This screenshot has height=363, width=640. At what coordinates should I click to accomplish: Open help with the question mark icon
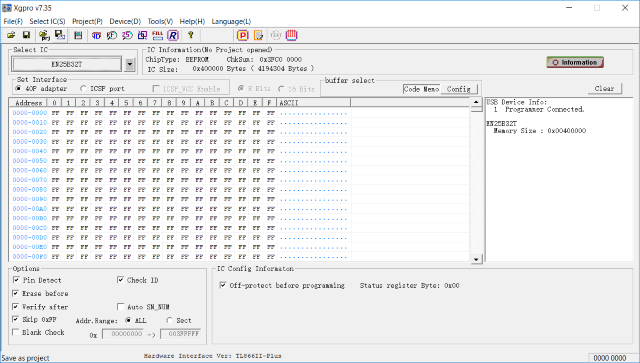click(190, 36)
